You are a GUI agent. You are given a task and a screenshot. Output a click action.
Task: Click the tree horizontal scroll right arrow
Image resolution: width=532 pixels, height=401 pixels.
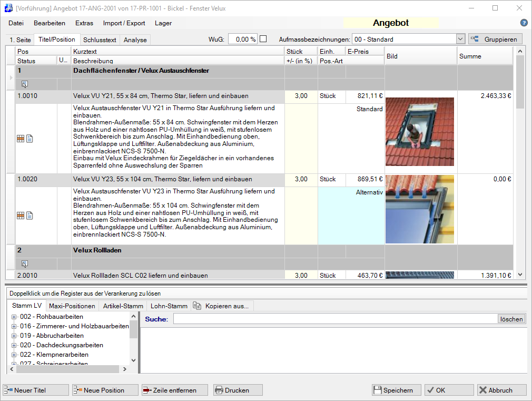tap(124, 369)
